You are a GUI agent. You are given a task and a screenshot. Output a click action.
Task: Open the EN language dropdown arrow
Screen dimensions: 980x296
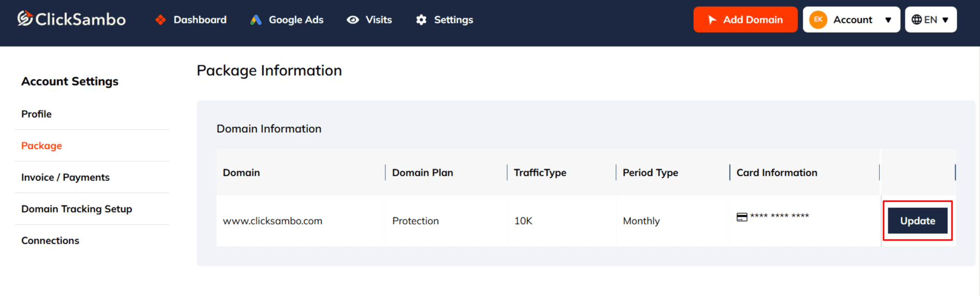[945, 20]
